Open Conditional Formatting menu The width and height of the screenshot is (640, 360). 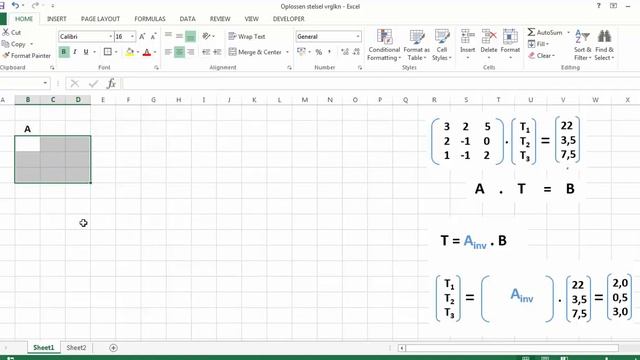tap(384, 45)
